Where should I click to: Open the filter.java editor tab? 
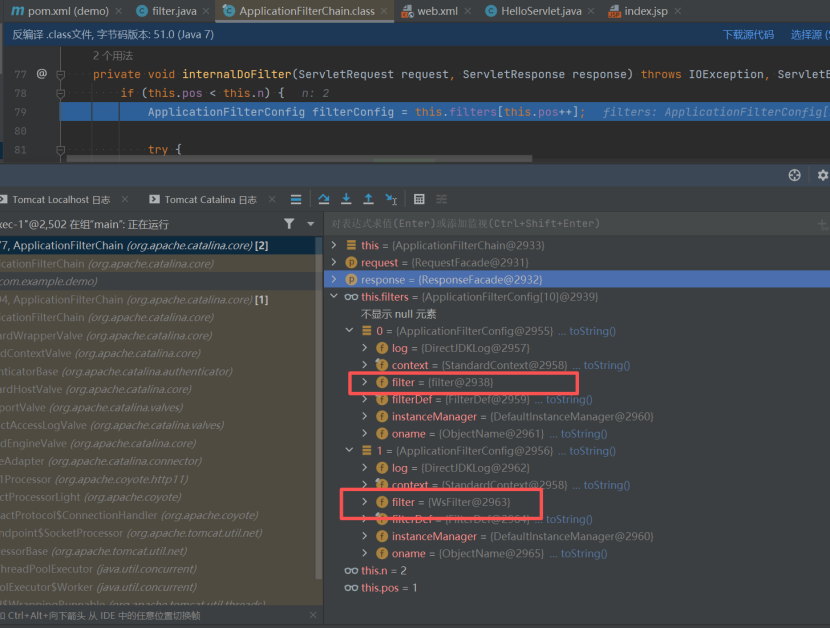coord(166,11)
